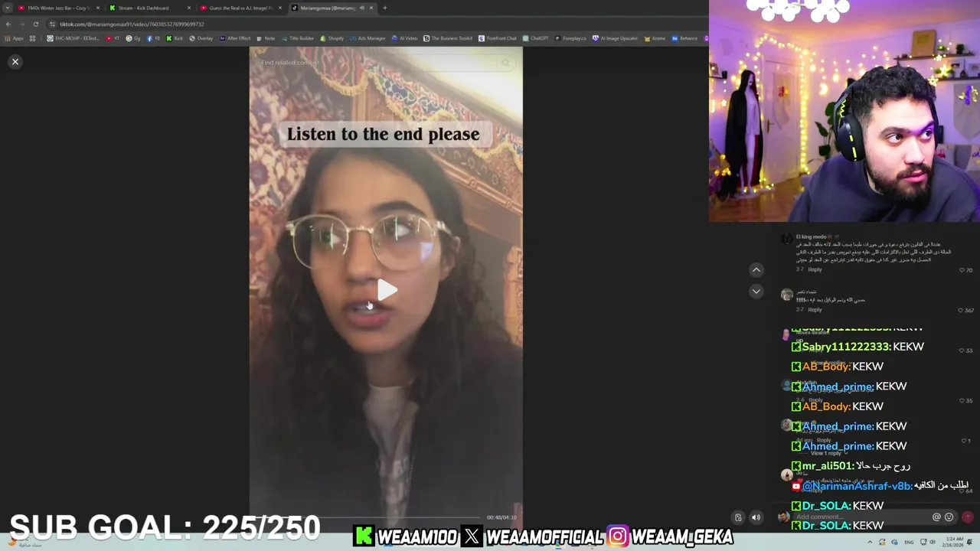980x551 pixels.
Task: Close the Stream - Kick Dashboard tab
Action: pos(188,8)
